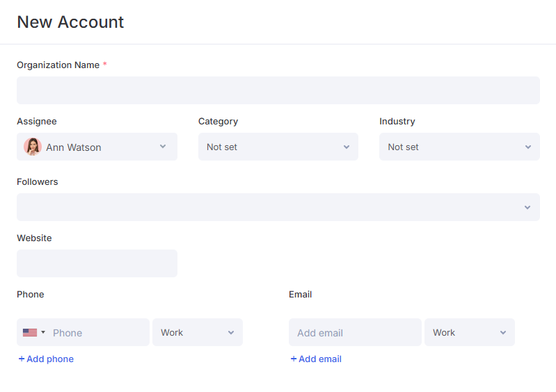Click into the Add email text field
Viewport: 556px width, 392px height.
click(x=355, y=332)
